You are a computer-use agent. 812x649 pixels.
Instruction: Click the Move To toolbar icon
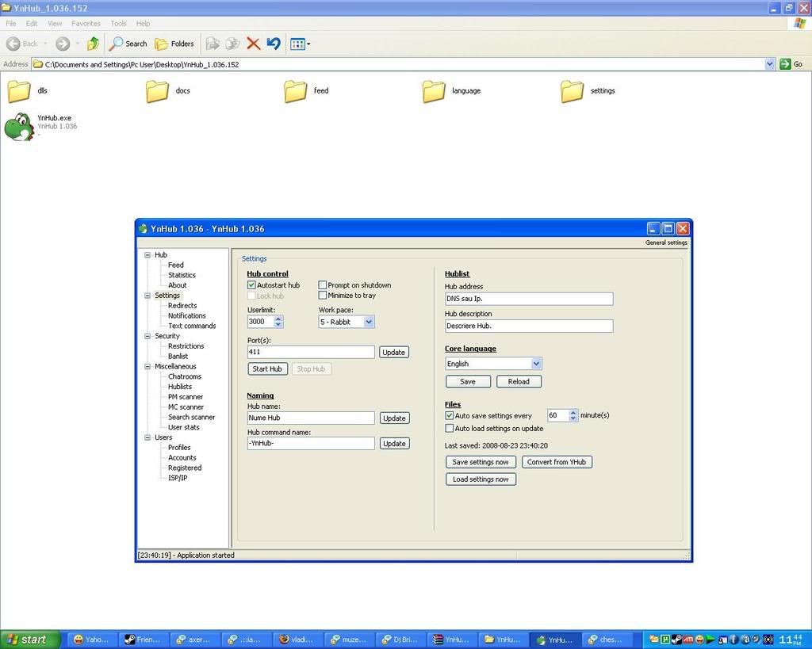(213, 44)
